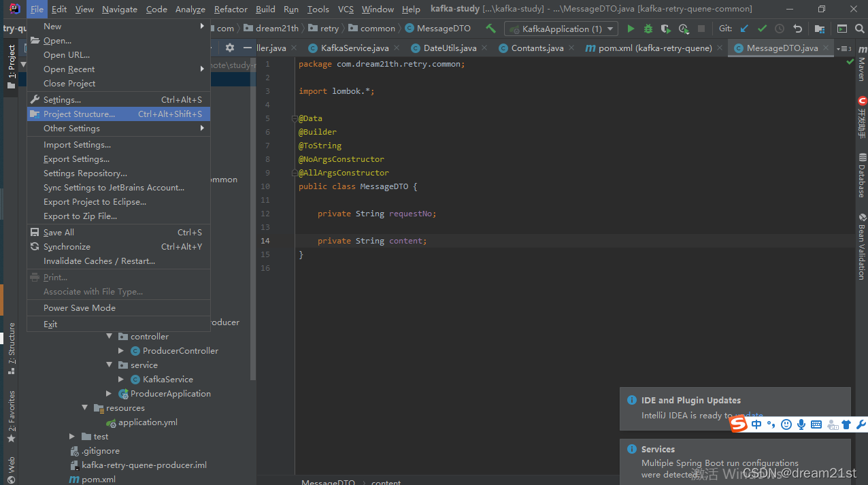Click the update link in the notification
Viewport: 868px width, 485px height.
(x=750, y=415)
